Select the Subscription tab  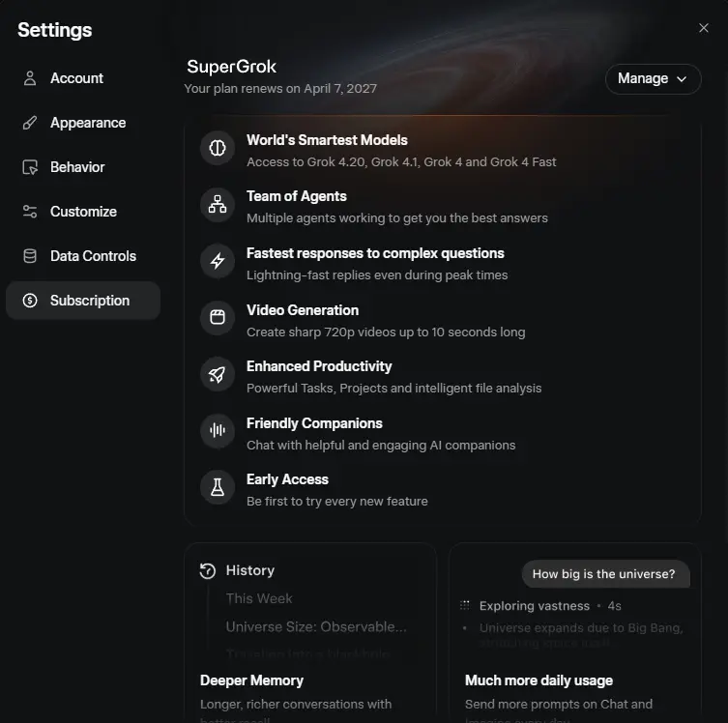(83, 301)
